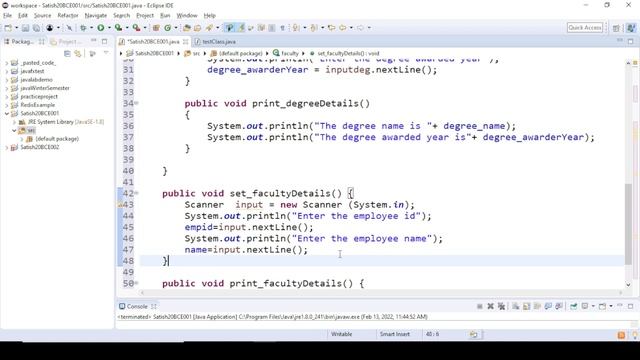Image resolution: width=640 pixels, height=360 pixels.
Task: Click Last Edit Location icon
Action: point(331,28)
